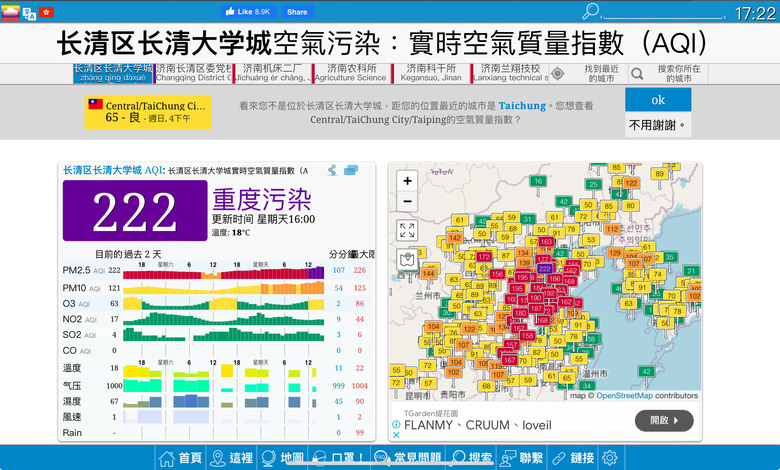Zoom out on the map with minus
The image size is (780, 470).
pyautogui.click(x=407, y=201)
